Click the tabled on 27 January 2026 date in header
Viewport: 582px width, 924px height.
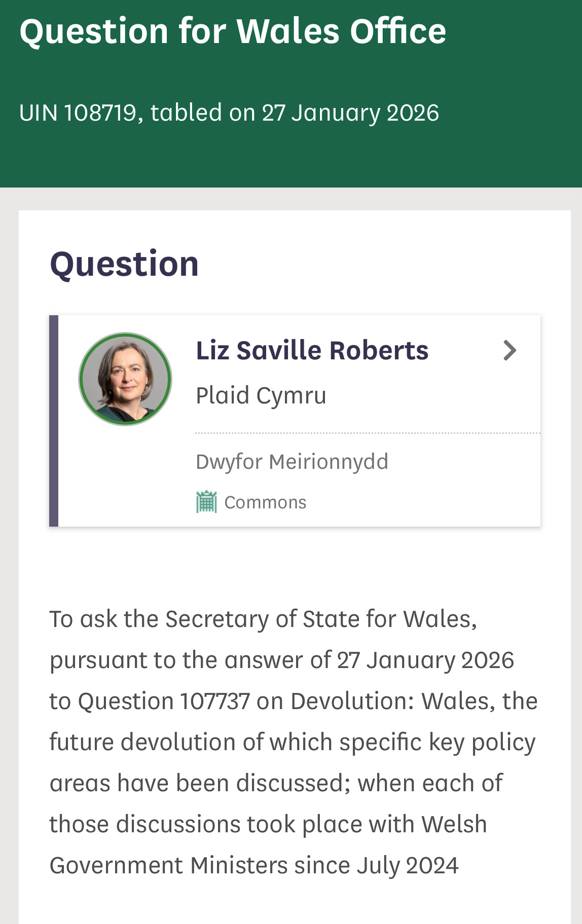coord(295,113)
